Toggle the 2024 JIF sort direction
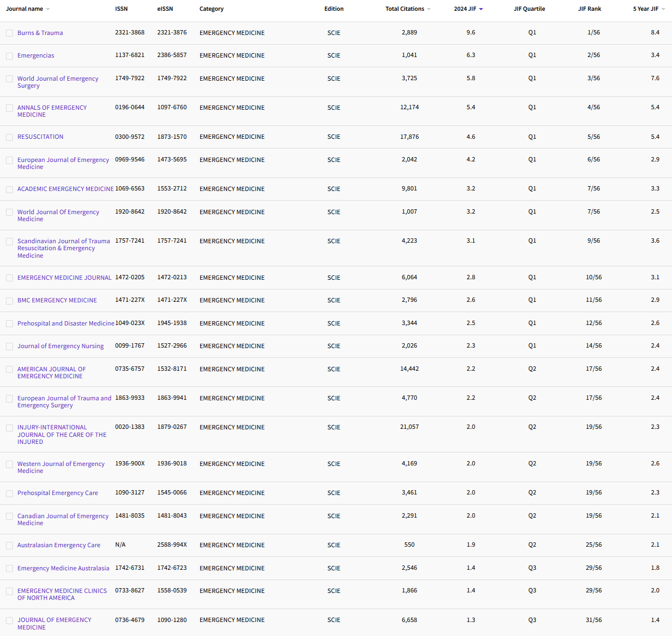The width and height of the screenshot is (672, 636). 482,9
